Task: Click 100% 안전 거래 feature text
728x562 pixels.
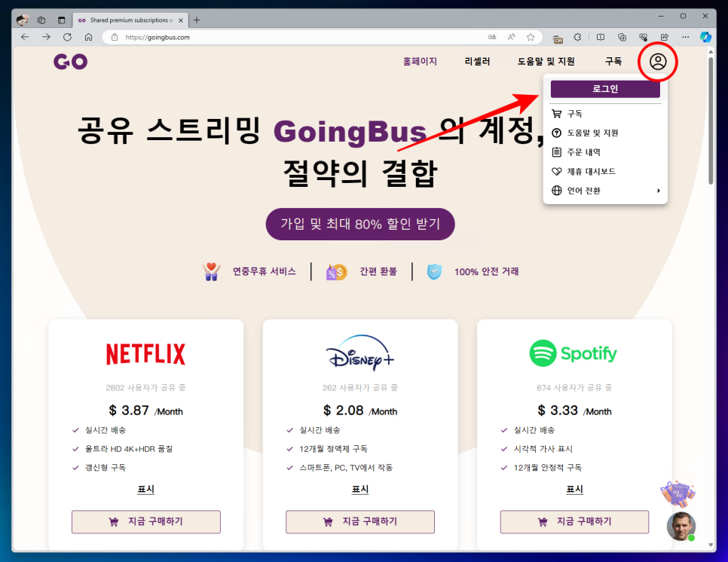Action: click(486, 271)
